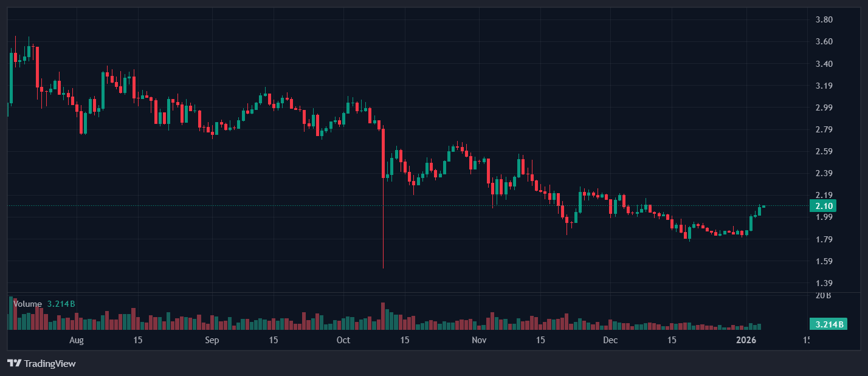The width and height of the screenshot is (868, 376).
Task: Click the 3.60 price scale label
Action: point(824,41)
